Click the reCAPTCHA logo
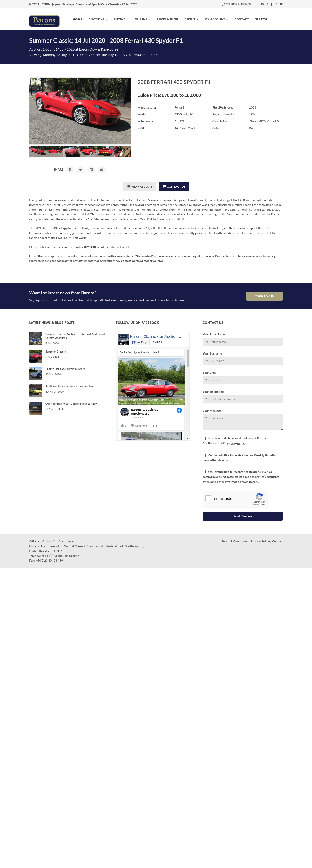 coord(260,497)
